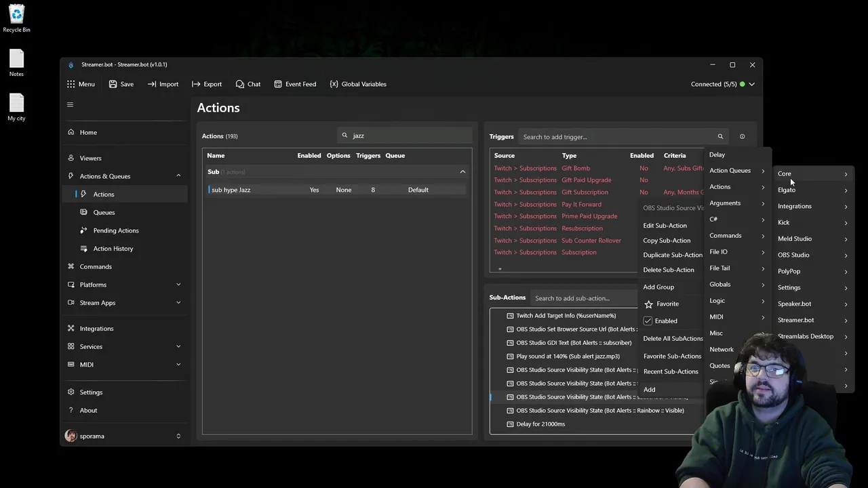Image resolution: width=868 pixels, height=488 pixels.
Task: Expand the MIDI sidebar section
Action: click(178, 365)
